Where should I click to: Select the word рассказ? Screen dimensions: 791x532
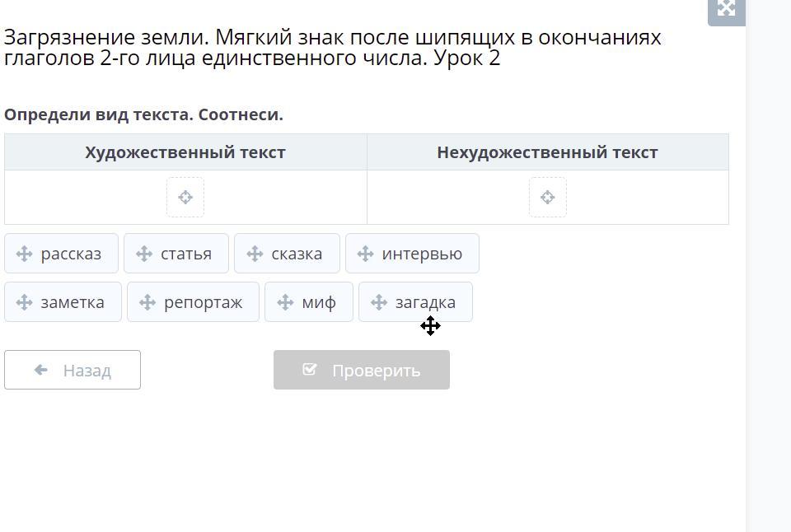[71, 254]
